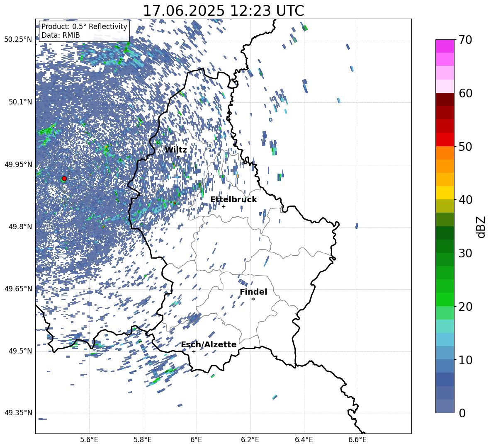Click the yellow swatch above 40 dBZ
Viewport: 491px width, 448px height.
coord(445,193)
